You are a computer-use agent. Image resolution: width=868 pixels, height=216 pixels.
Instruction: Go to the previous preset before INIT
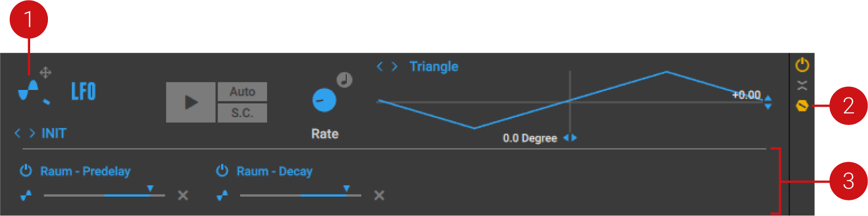17,133
